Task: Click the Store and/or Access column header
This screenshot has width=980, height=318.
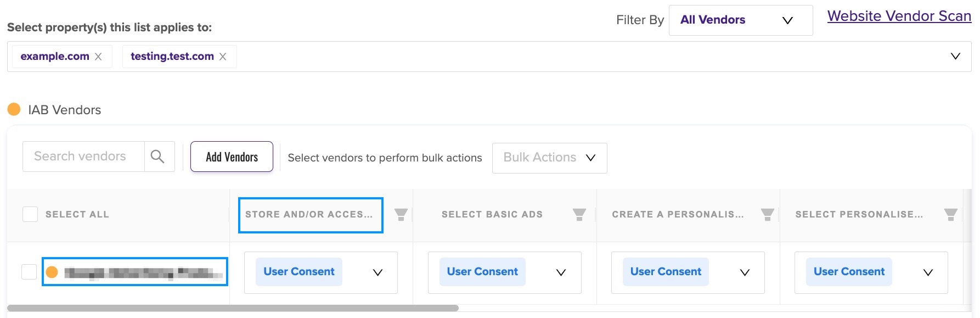Action: click(x=309, y=215)
